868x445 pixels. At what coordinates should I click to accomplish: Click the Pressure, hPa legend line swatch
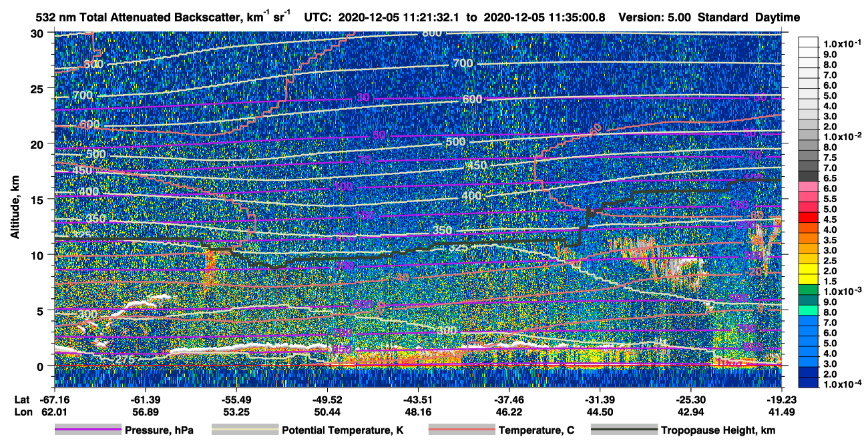click(88, 430)
